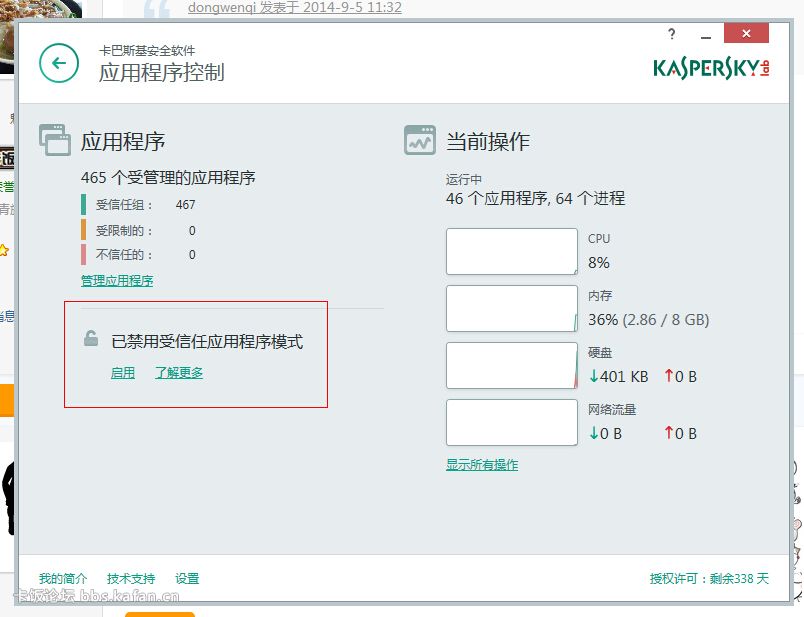804x617 pixels.
Task: Click the orange 受限制的 color bar
Action: 84,230
